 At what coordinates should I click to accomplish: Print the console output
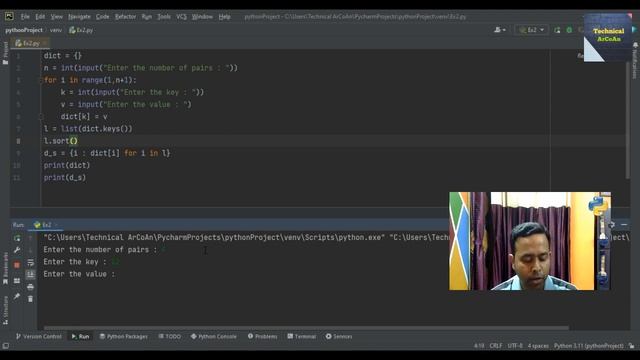31,287
